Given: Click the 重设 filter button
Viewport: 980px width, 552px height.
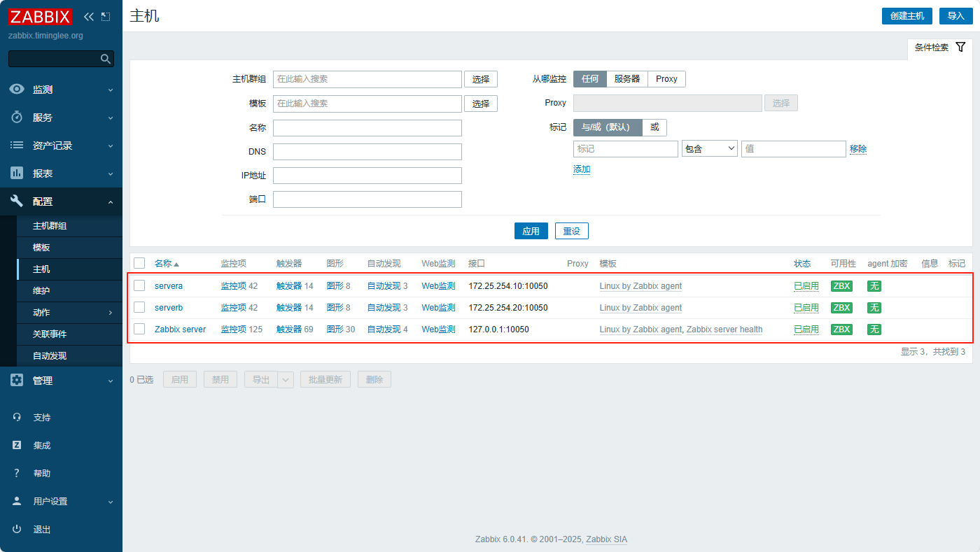Looking at the screenshot, I should [x=572, y=231].
